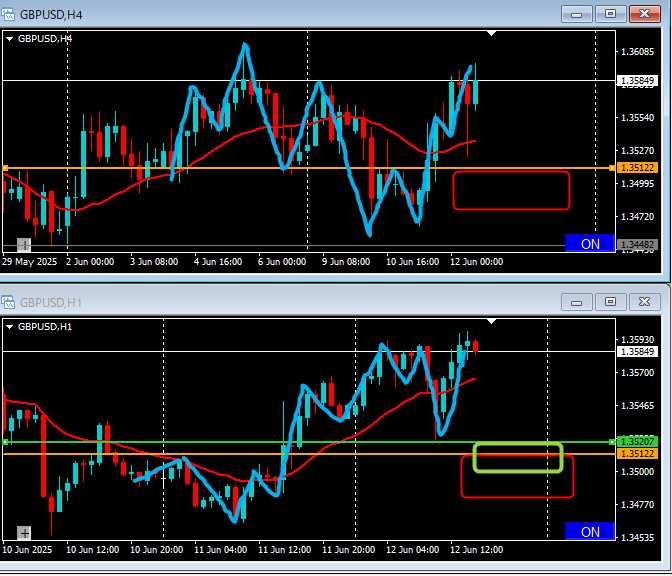Click the 6 Jun 00:00 time label

point(282,261)
